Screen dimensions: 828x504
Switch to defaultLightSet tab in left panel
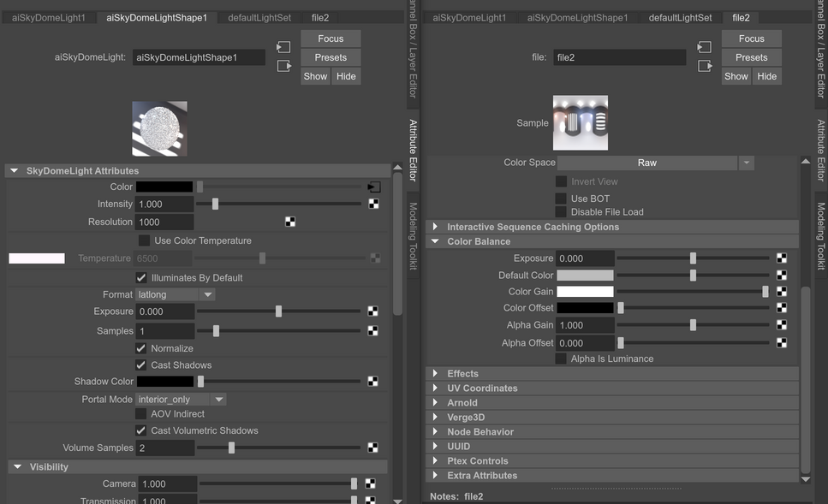pos(259,17)
